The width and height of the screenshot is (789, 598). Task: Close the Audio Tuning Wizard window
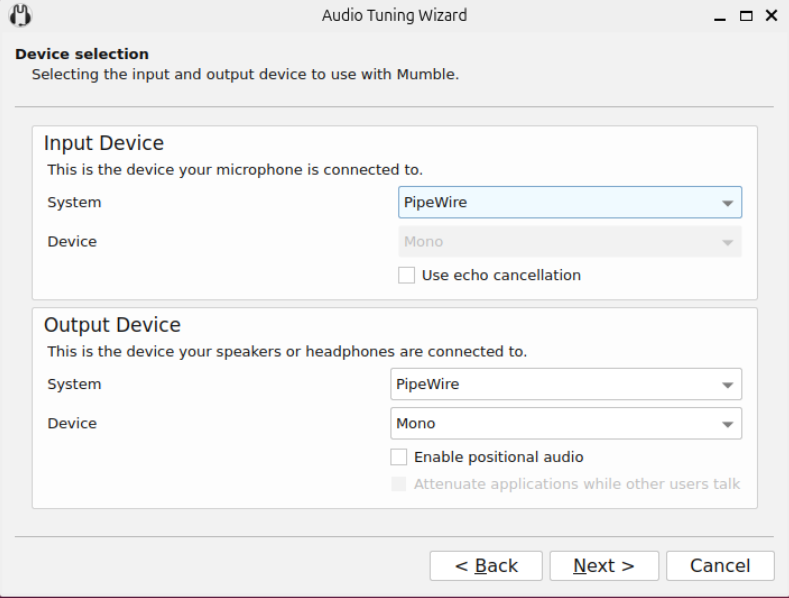(x=771, y=16)
